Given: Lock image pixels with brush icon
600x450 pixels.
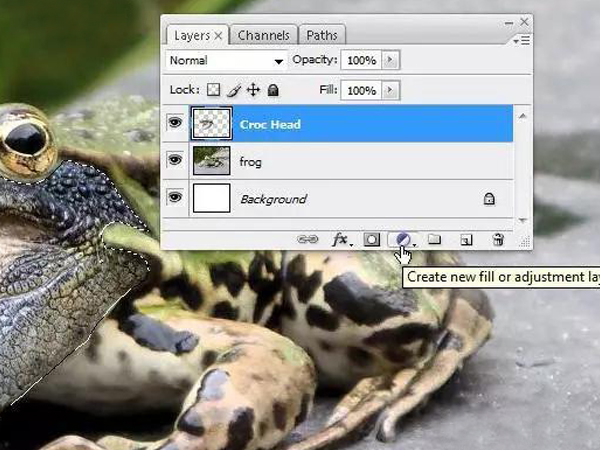Looking at the screenshot, I should [x=233, y=90].
